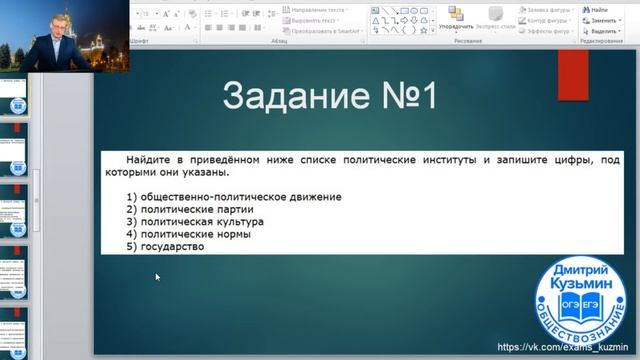
Task: Open the Change Case dropdown
Action: click(x=169, y=28)
